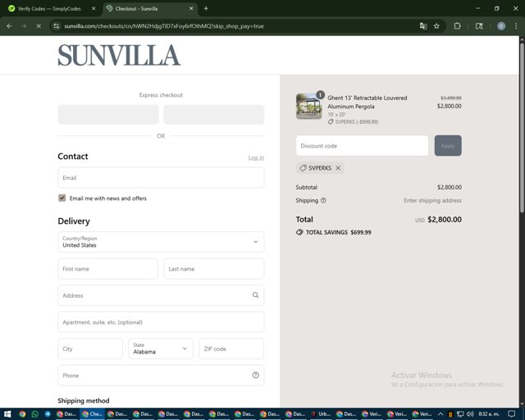The image size is (525, 420).
Task: Click the phone help question mark icon
Action: coord(255,375)
